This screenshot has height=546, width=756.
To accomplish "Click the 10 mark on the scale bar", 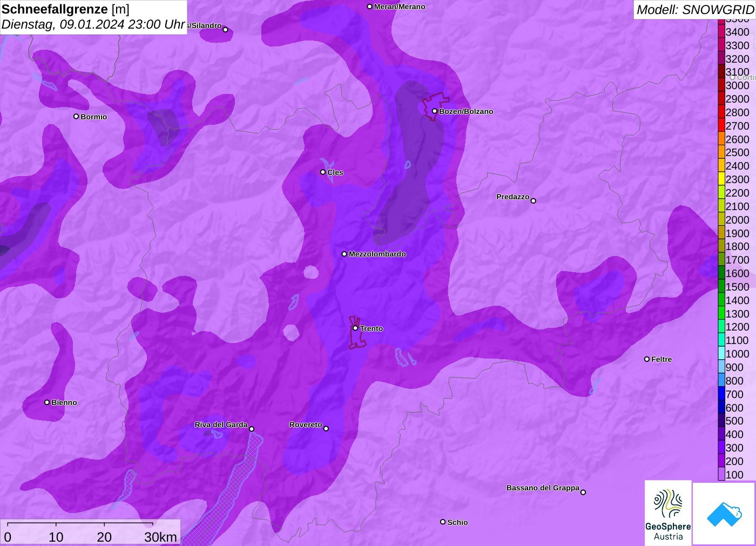I will (56, 537).
